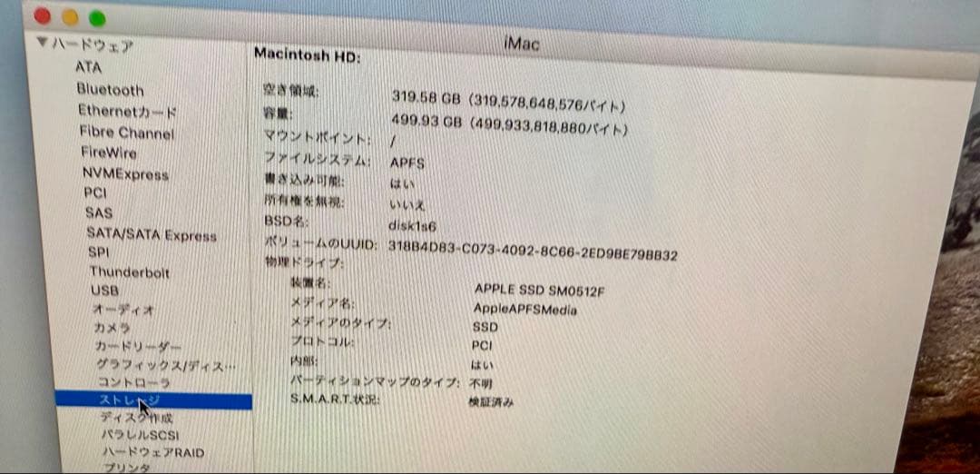Select SPI in the sidebar

pyautogui.click(x=99, y=252)
